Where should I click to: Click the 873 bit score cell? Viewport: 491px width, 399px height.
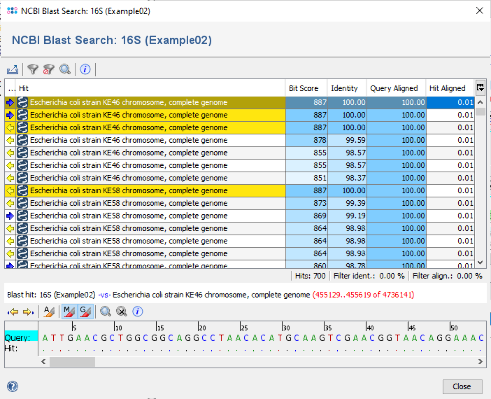[306, 203]
